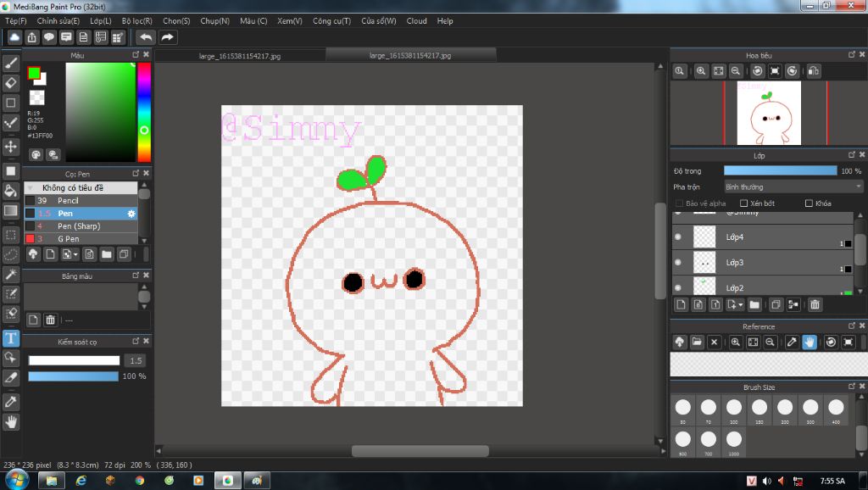This screenshot has width=868, height=490.
Task: Enable the Xén bớt checkbox
Action: [x=744, y=203]
